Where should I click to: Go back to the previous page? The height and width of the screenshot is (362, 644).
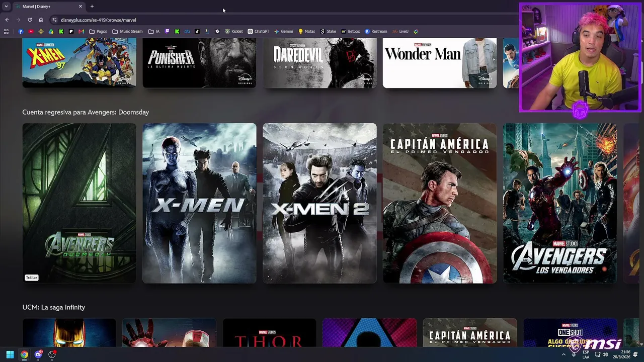pyautogui.click(x=7, y=20)
